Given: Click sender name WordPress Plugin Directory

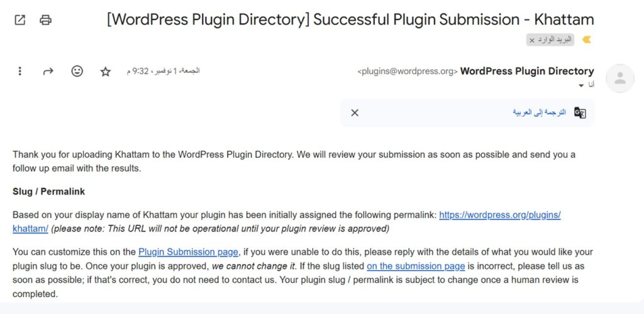Looking at the screenshot, I should [x=527, y=71].
